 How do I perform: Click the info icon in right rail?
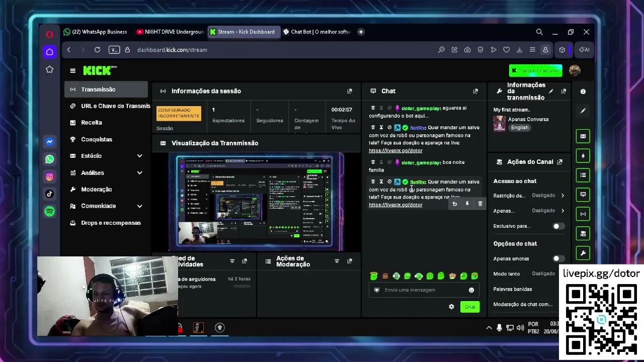click(x=583, y=92)
